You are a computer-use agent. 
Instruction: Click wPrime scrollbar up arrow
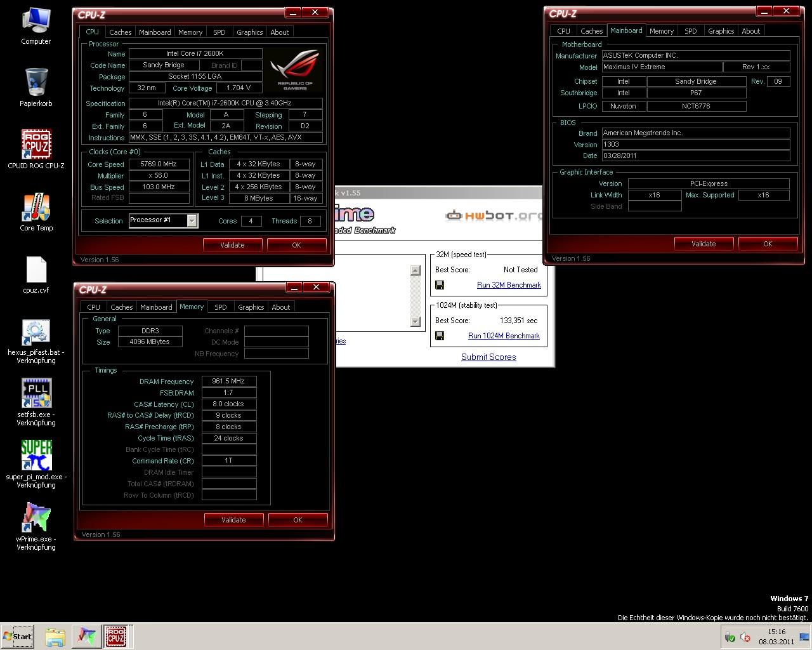[x=416, y=270]
